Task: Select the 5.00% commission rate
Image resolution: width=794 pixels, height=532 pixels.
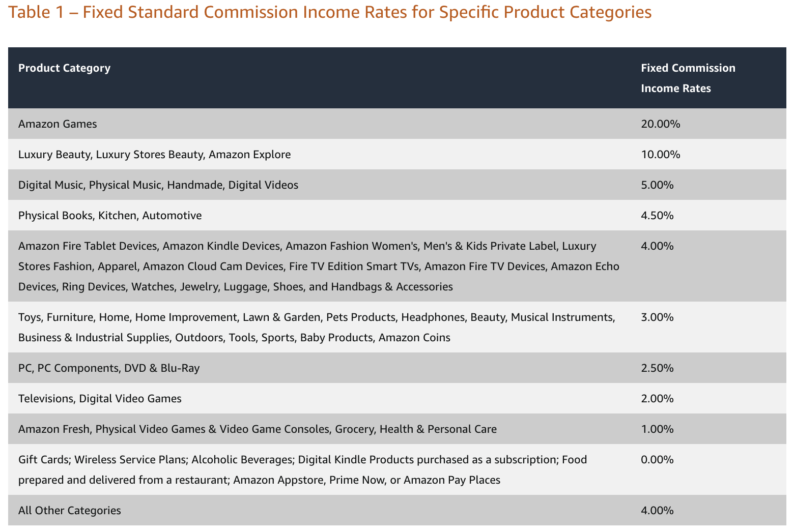Action: 657,185
